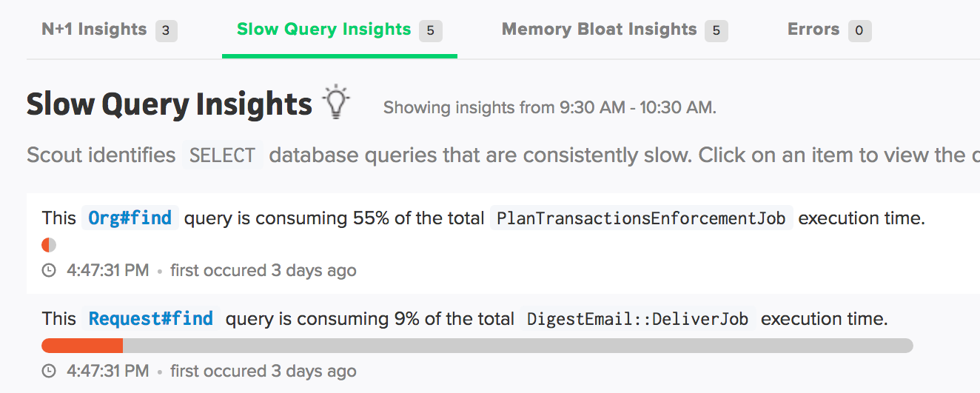
Task: Click the PlanTransactionsEnforcementJob code label
Action: pos(641,218)
